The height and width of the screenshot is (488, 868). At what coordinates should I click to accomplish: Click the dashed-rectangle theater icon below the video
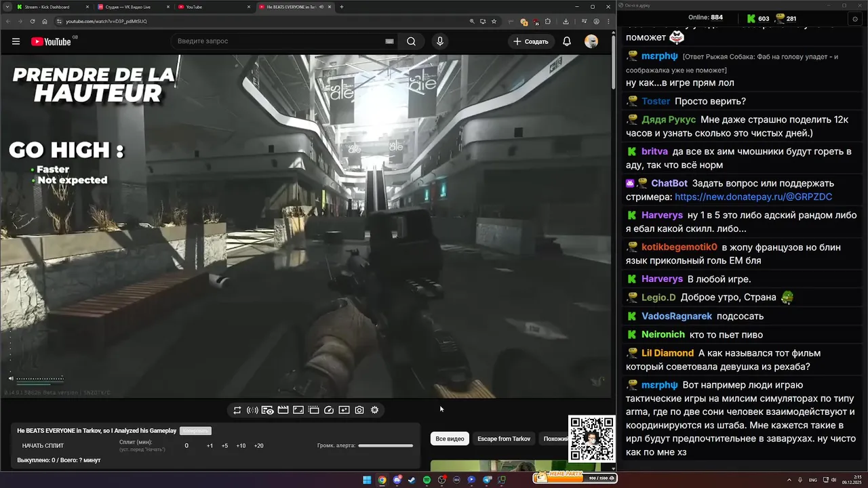point(313,410)
